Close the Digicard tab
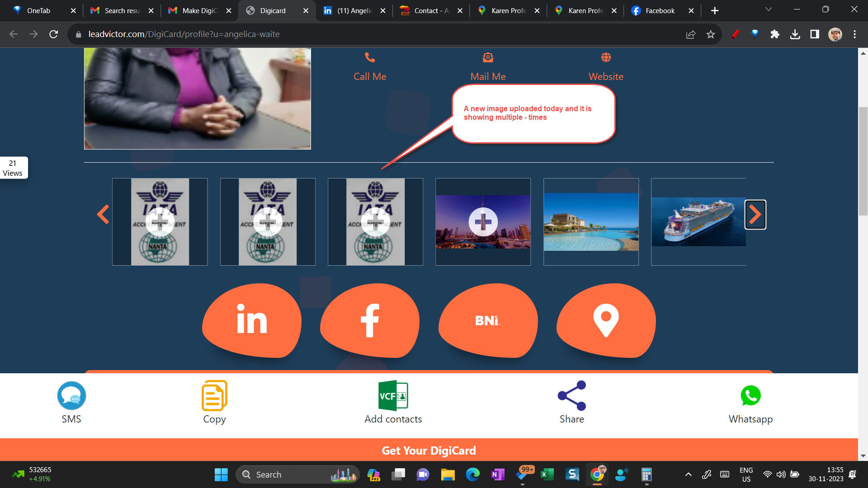 click(x=306, y=10)
